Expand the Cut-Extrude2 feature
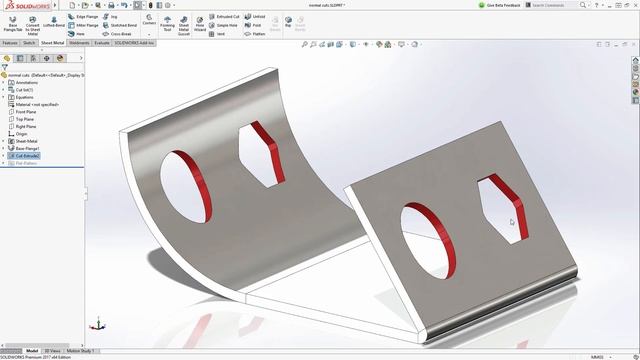 pyautogui.click(x=3, y=156)
